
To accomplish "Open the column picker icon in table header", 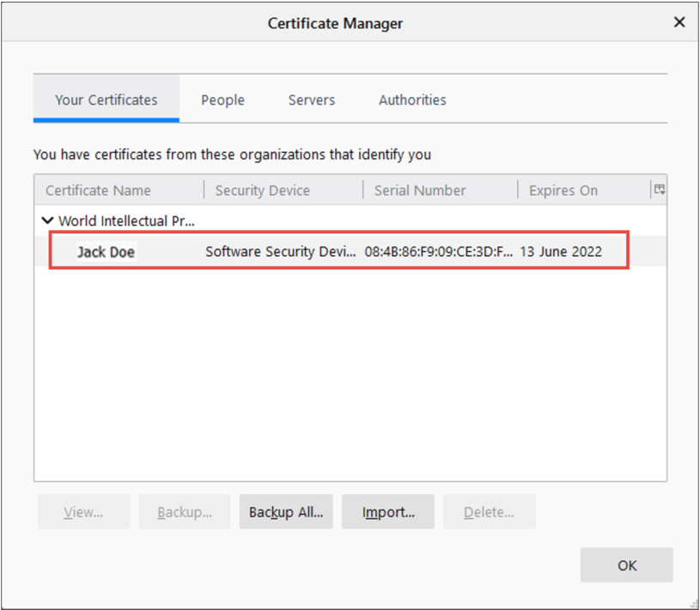I will tap(660, 190).
